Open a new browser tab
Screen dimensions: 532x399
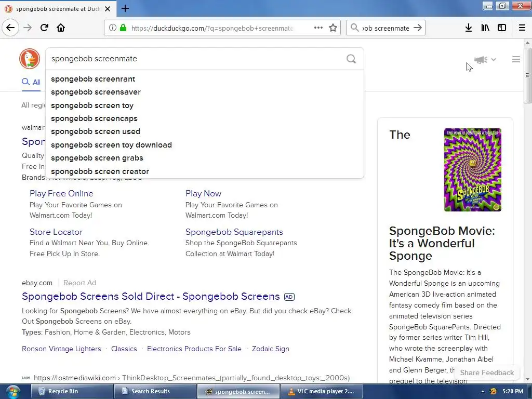(125, 8)
